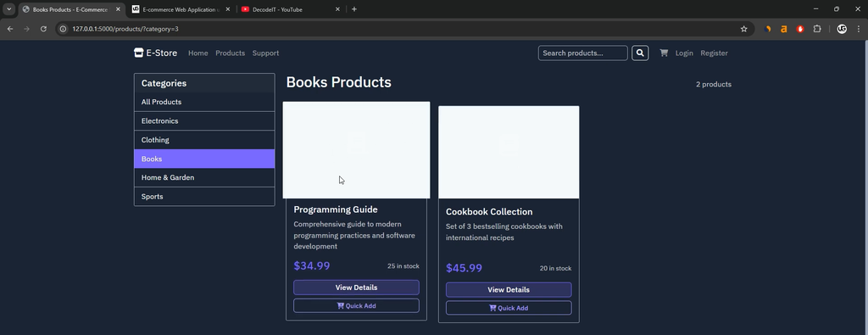
Task: Click the $34.99 price
Action: tap(312, 265)
